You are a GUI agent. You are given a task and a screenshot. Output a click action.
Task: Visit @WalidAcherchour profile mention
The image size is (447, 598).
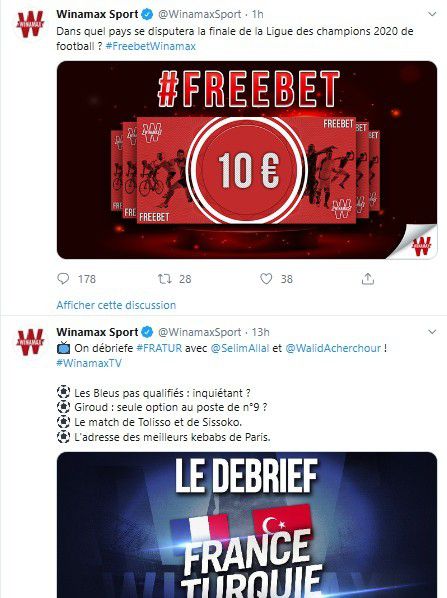[333, 348]
